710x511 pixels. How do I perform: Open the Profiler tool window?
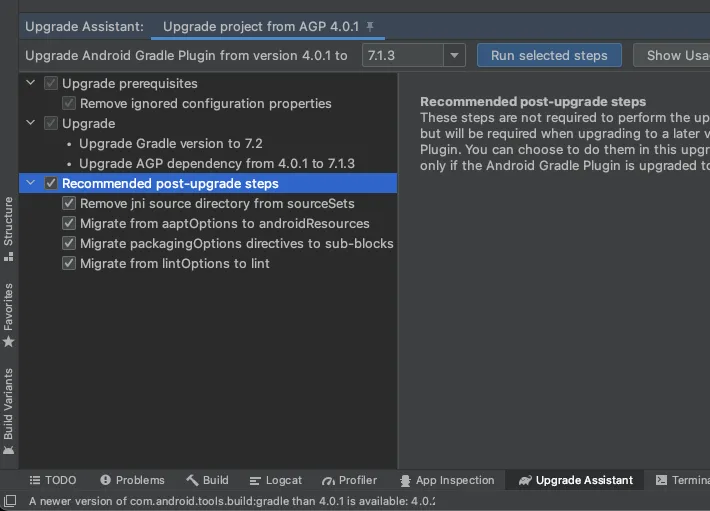coord(349,480)
